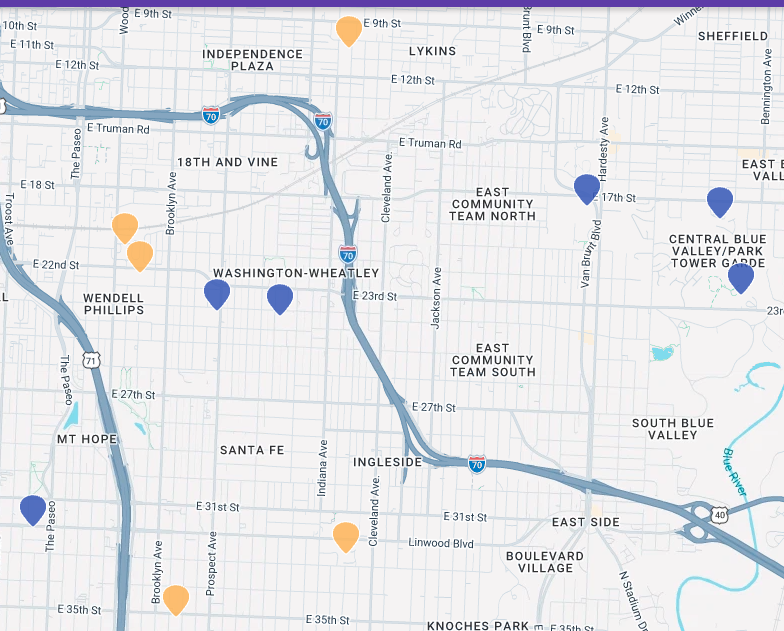The width and height of the screenshot is (784, 631).
Task: Click the Linwood Blvd street label
Action: 441,543
